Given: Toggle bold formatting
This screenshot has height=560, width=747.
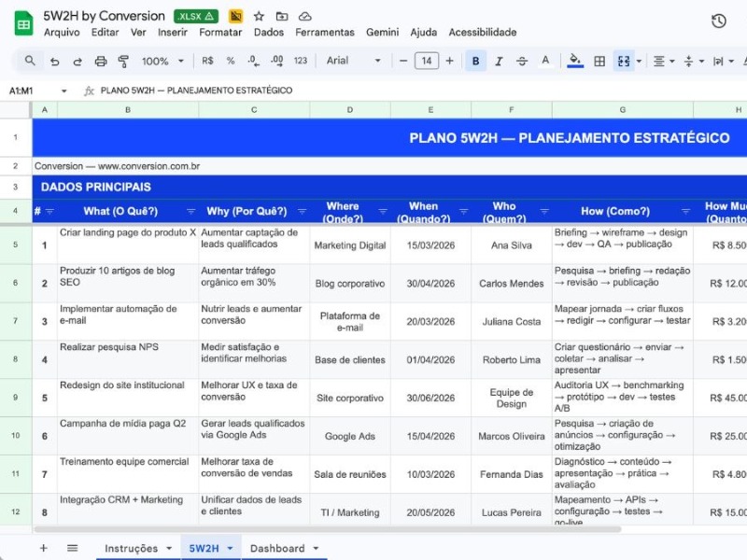Looking at the screenshot, I should click(x=476, y=62).
